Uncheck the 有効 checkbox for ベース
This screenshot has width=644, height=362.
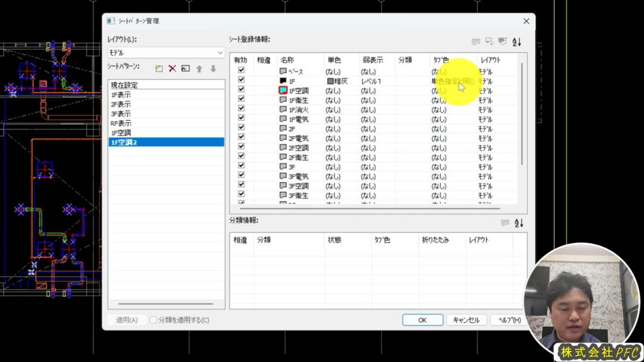[x=241, y=70]
